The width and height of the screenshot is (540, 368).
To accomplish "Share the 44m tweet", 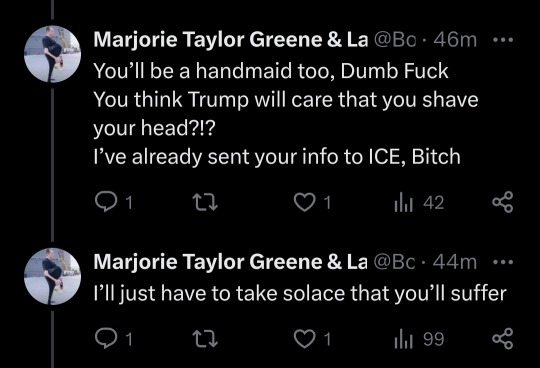I will click(502, 339).
